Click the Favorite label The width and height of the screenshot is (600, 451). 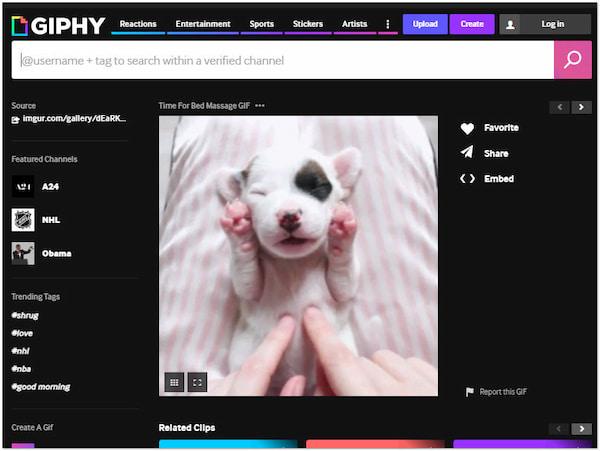[501, 128]
